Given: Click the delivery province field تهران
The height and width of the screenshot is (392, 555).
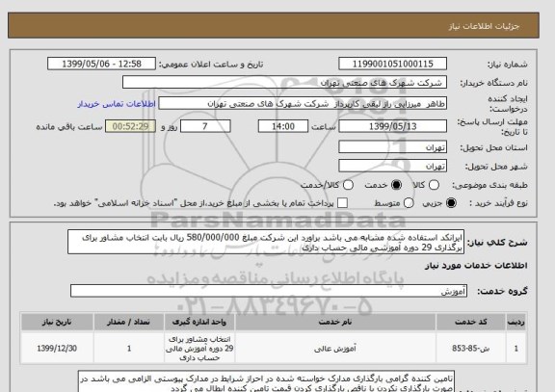Looking at the screenshot, I should (x=392, y=147).
